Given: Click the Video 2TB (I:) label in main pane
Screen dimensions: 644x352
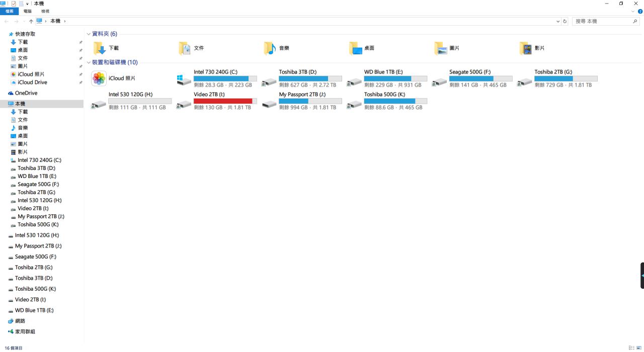Looking at the screenshot, I should (x=209, y=95).
